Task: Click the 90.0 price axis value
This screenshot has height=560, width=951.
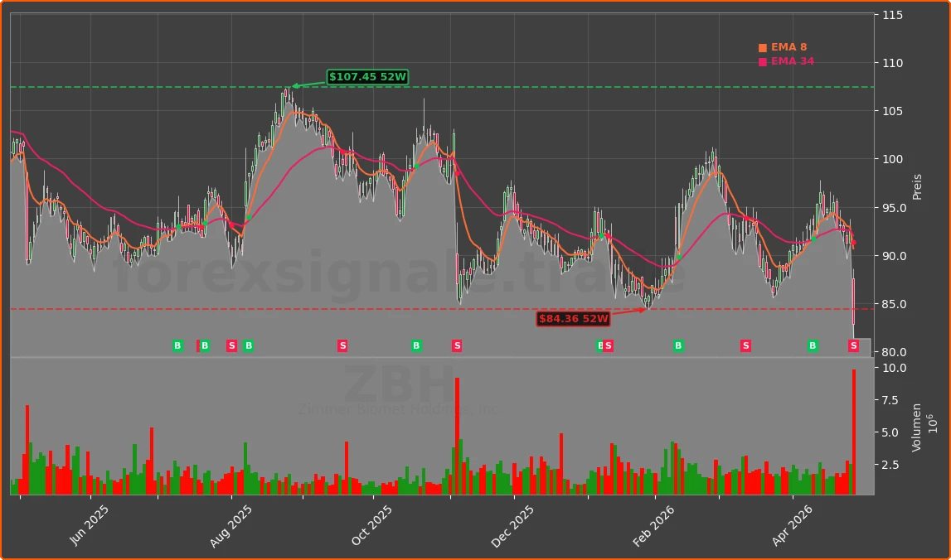Action: [894, 256]
